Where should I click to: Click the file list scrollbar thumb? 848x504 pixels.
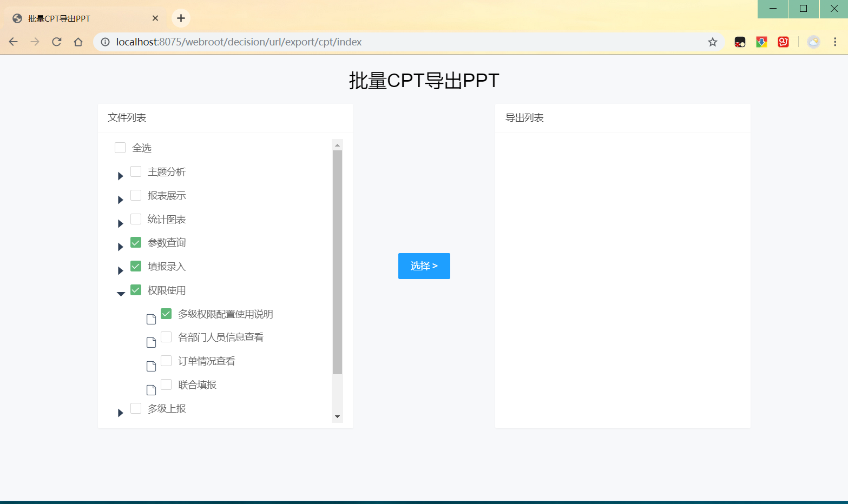[337, 262]
